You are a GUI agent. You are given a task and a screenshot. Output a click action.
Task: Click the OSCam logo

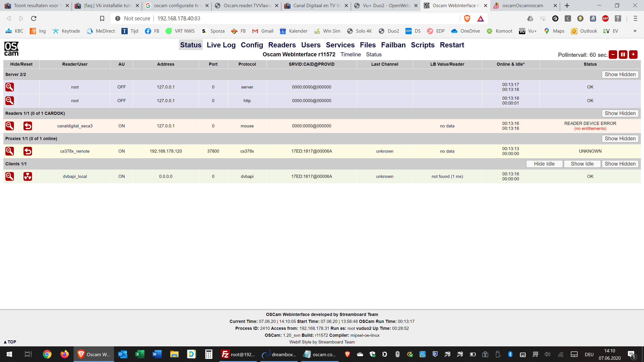tap(11, 49)
